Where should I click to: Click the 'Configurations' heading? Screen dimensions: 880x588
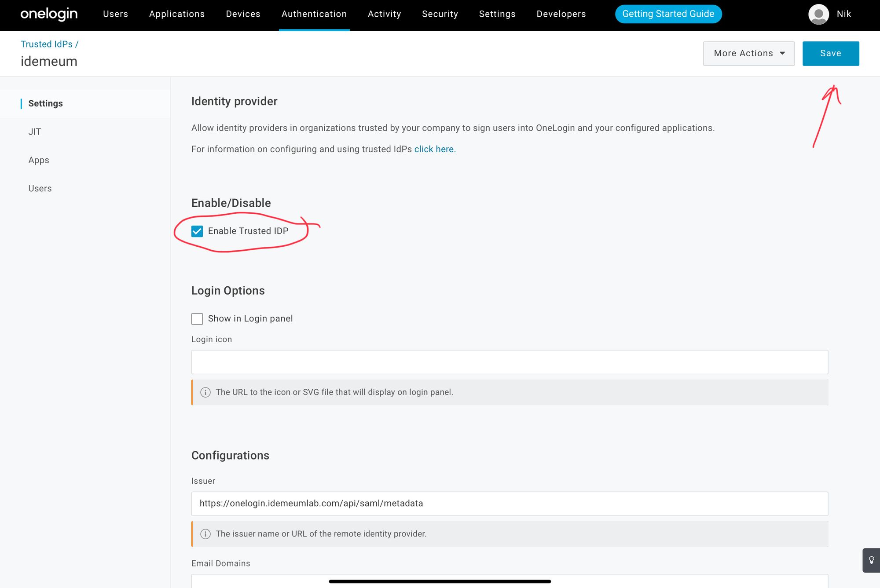(230, 456)
